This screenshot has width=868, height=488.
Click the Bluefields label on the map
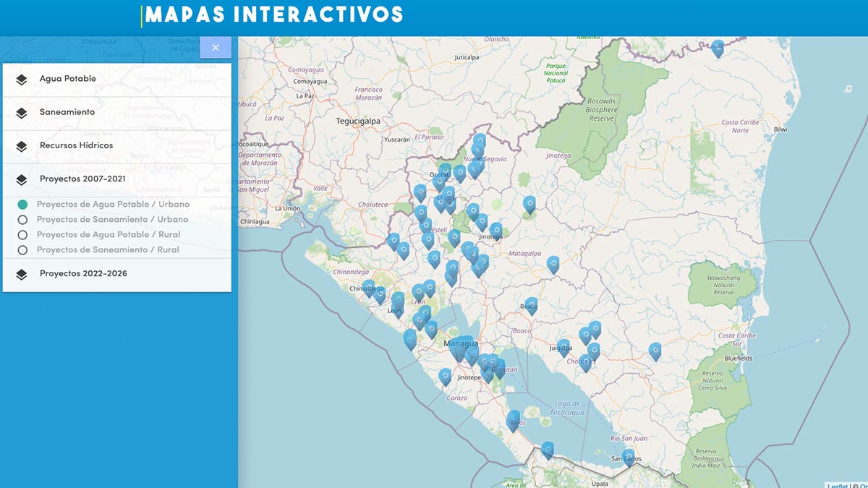(738, 358)
